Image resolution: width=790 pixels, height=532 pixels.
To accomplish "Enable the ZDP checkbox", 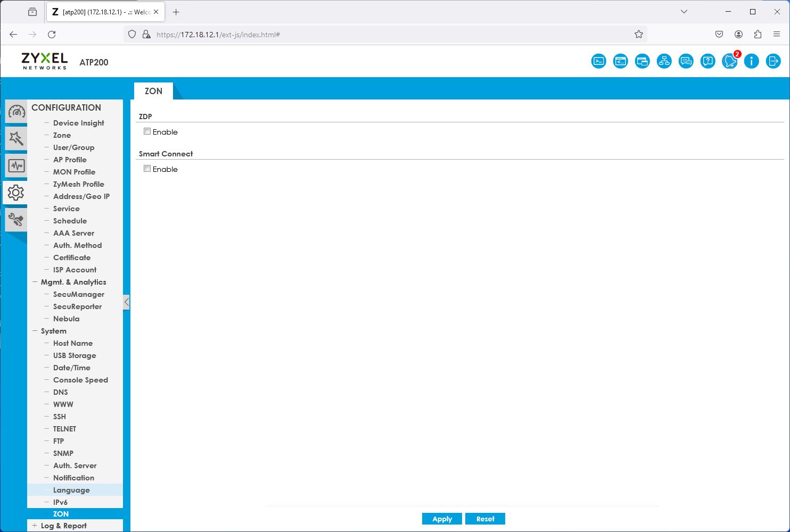I will (x=147, y=131).
